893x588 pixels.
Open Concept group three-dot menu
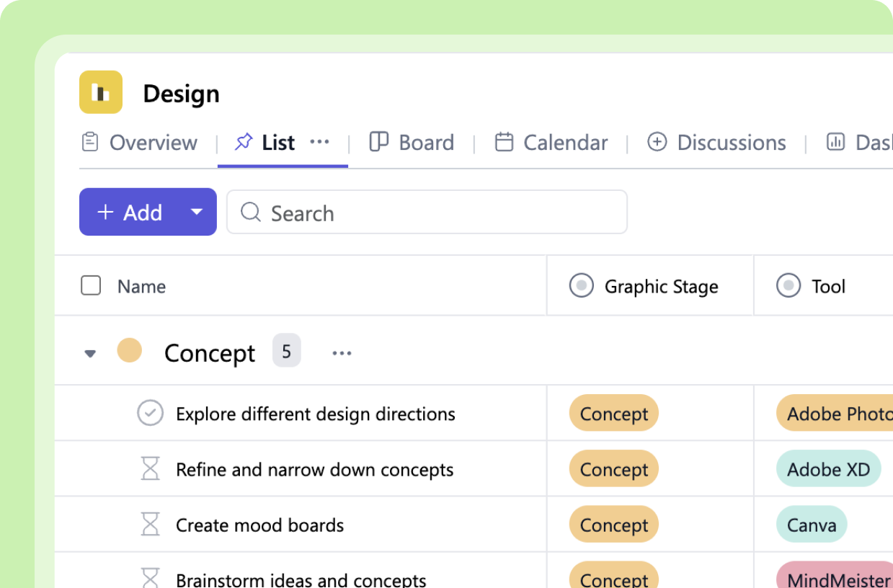point(342,353)
